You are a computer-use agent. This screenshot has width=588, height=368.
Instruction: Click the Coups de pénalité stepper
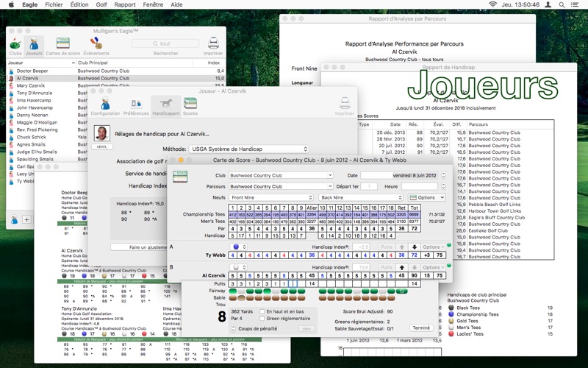(x=233, y=328)
